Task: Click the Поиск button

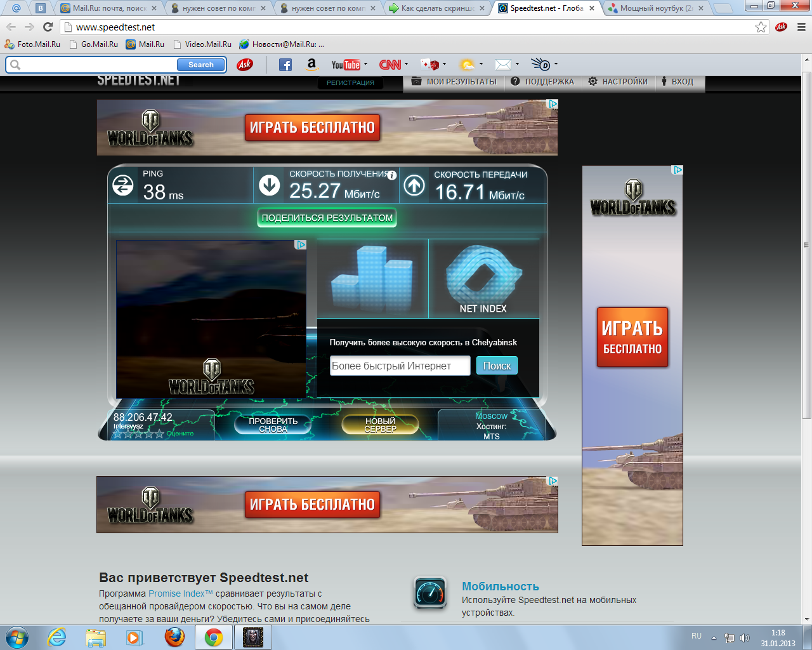Action: tap(497, 366)
